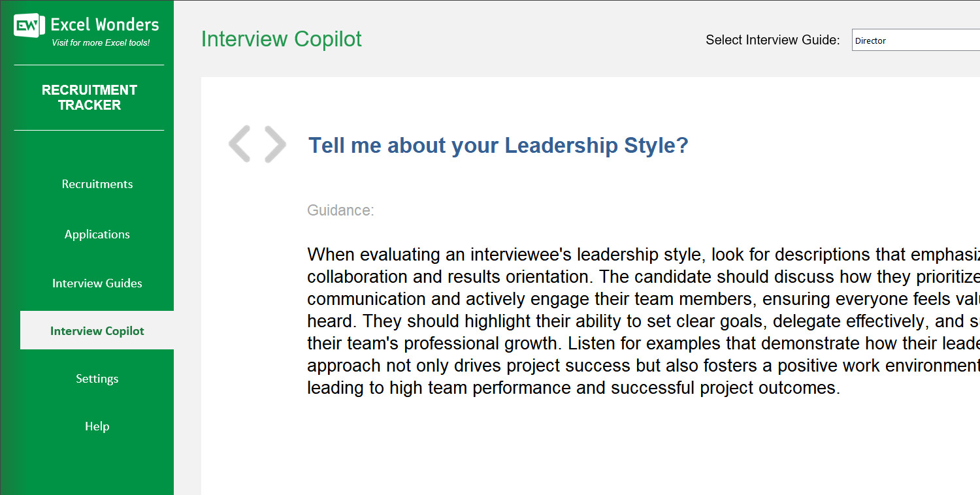Viewport: 980px width, 495px height.
Task: Navigate to Applications in the sidebar
Action: point(97,234)
